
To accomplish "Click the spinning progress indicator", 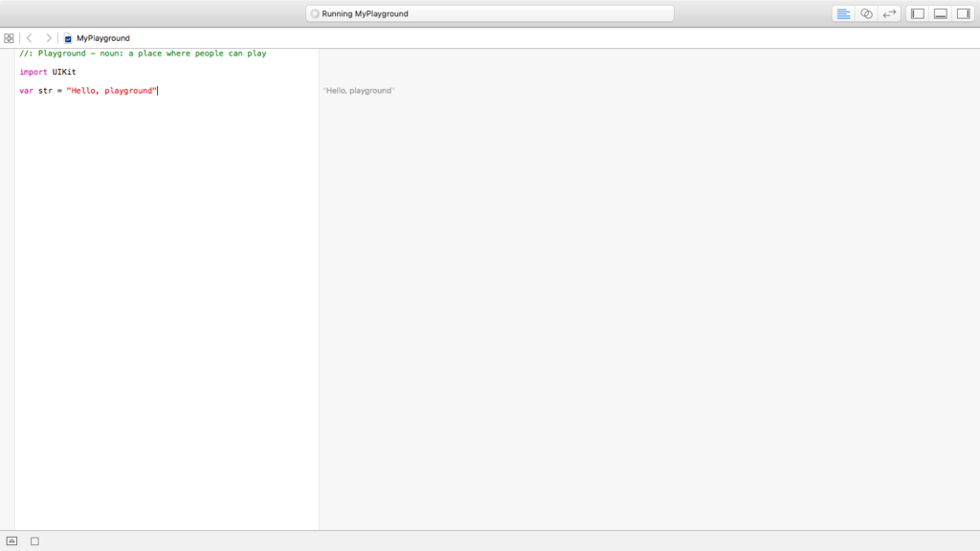I will click(x=315, y=13).
